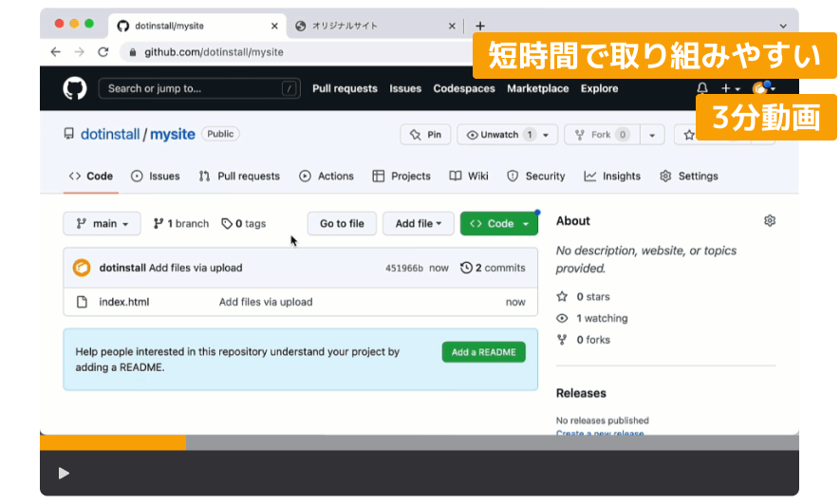Image resolution: width=840 pixels, height=504 pixels.
Task: Go back with browser back arrow
Action: 56,52
